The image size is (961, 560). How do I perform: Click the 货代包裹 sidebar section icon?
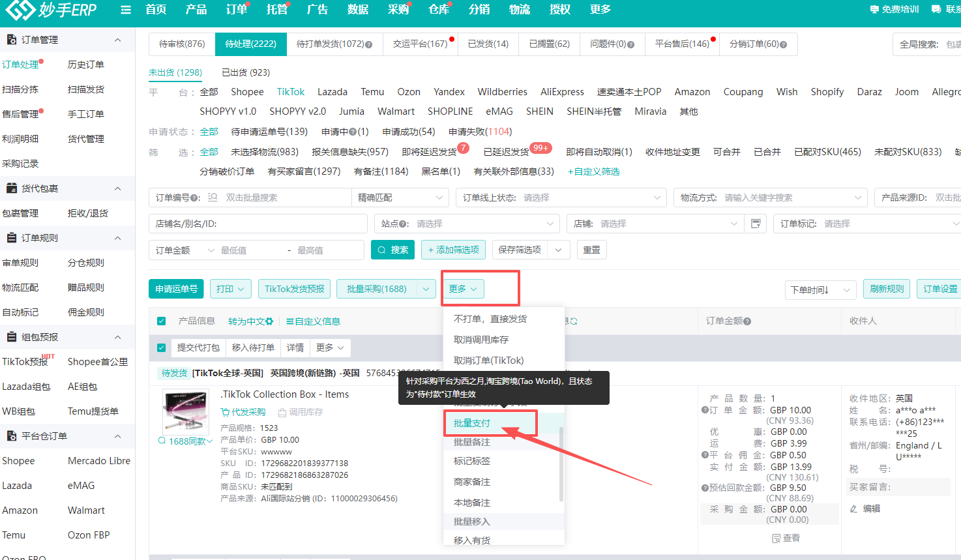coord(12,188)
